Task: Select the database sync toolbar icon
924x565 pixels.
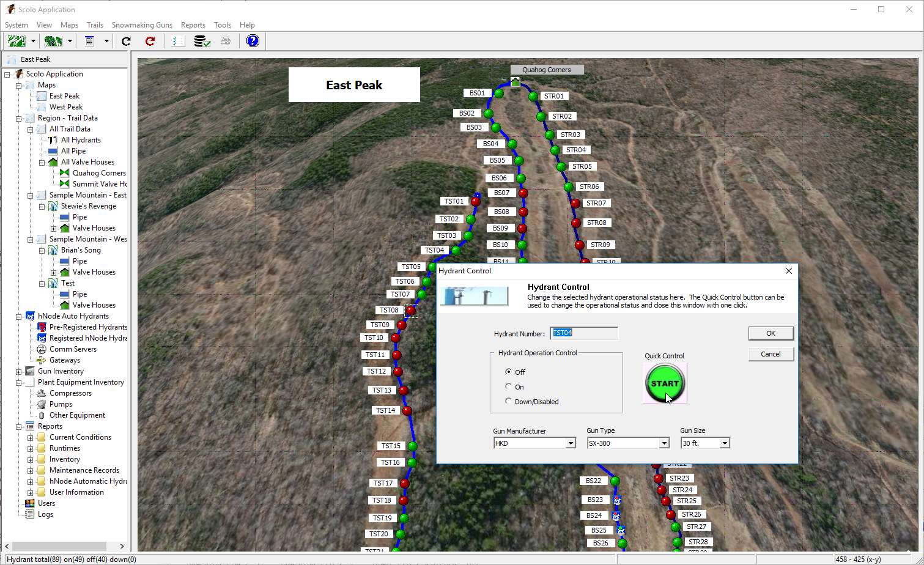Action: tap(202, 41)
